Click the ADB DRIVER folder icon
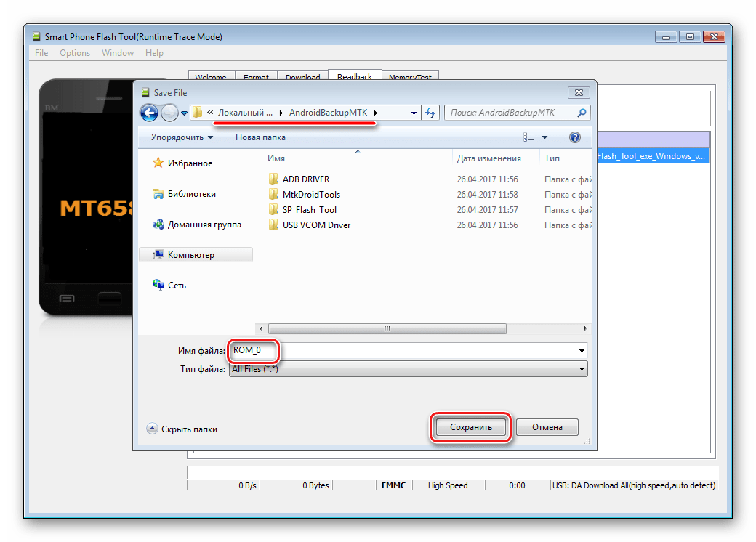 pyautogui.click(x=273, y=179)
